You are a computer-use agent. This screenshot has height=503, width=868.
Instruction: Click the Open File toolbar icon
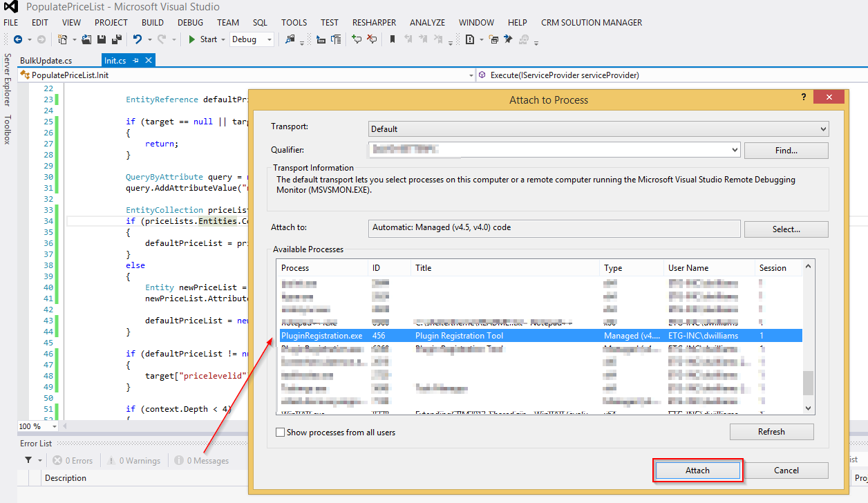pyautogui.click(x=86, y=39)
